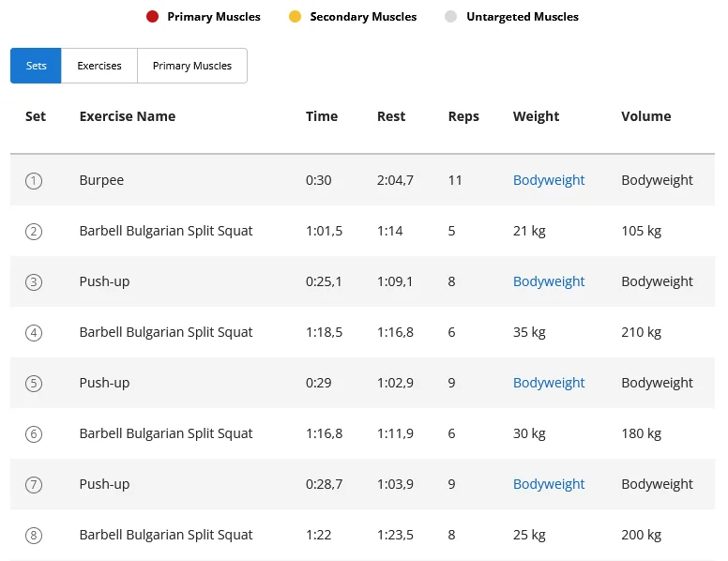Viewport: 728px width, 561px height.
Task: Switch to the Primary Muscles tab
Action: [x=192, y=66]
